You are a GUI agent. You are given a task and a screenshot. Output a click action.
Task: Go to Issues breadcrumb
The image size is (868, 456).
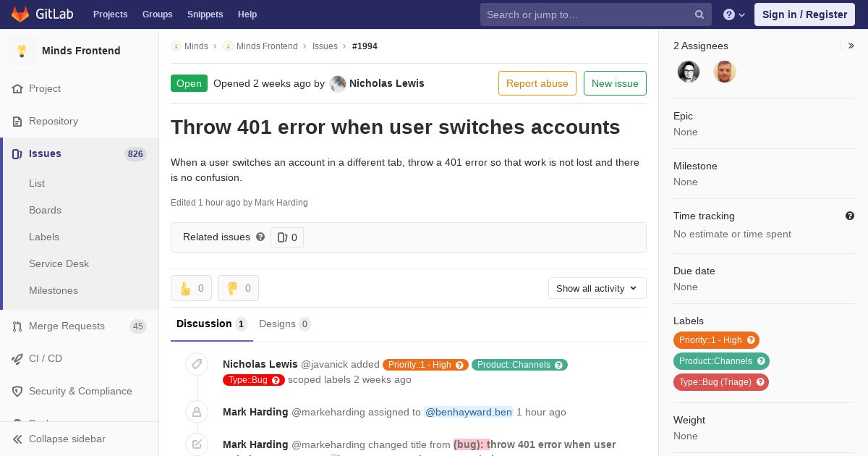pos(325,46)
